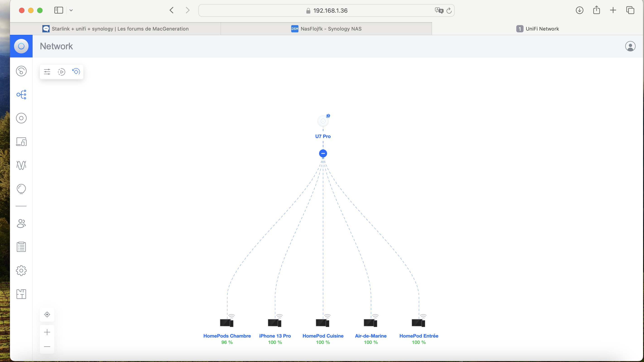This screenshot has width=644, height=362.
Task: Drag the topology zoom-out slider
Action: coord(47,347)
